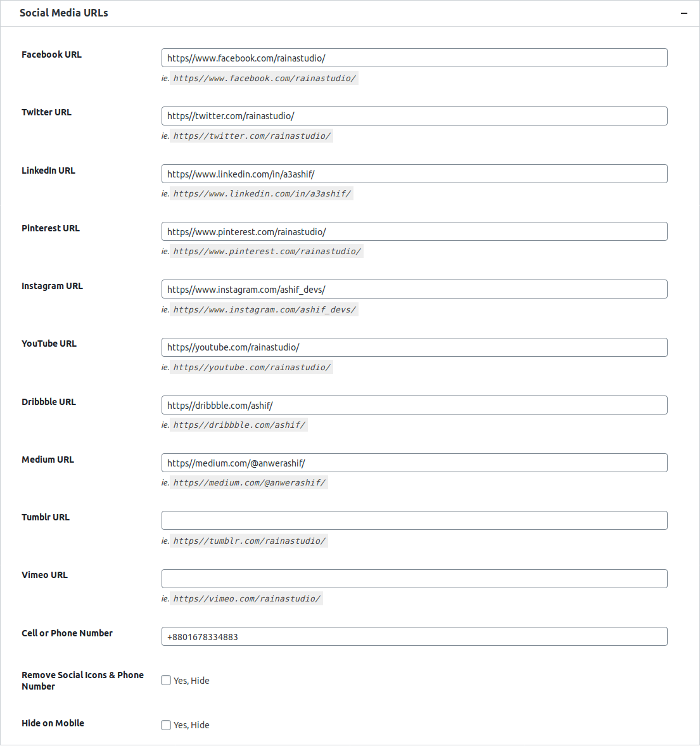Focus the empty Vimeo URL input

(414, 579)
